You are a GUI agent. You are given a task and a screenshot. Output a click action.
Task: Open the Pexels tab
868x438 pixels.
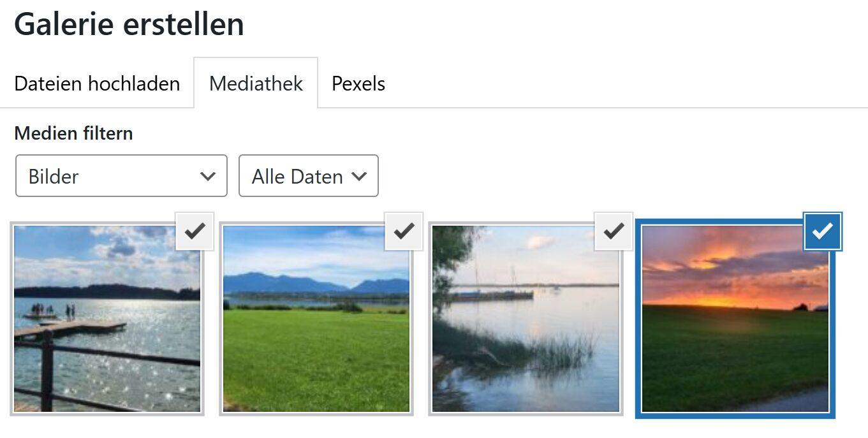coord(358,84)
